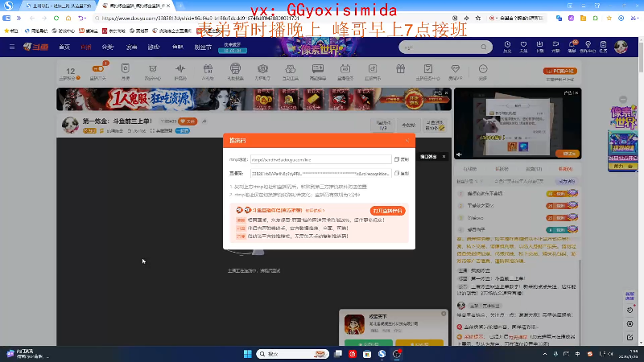This screenshot has width=644, height=362.
Task: Close the dark label beside the dialog
Action: 444,157
